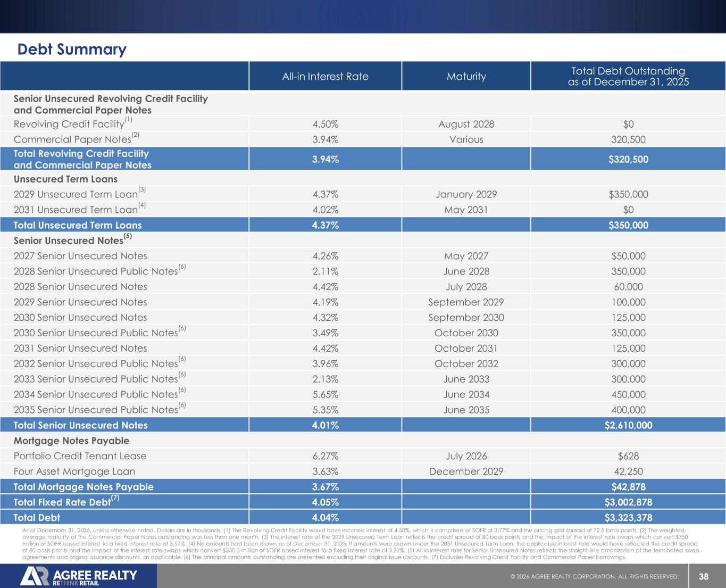Viewport: 726px width, 588px height.
Task: Click the Mortgage Notes Payable section heading
Action: click(71, 441)
